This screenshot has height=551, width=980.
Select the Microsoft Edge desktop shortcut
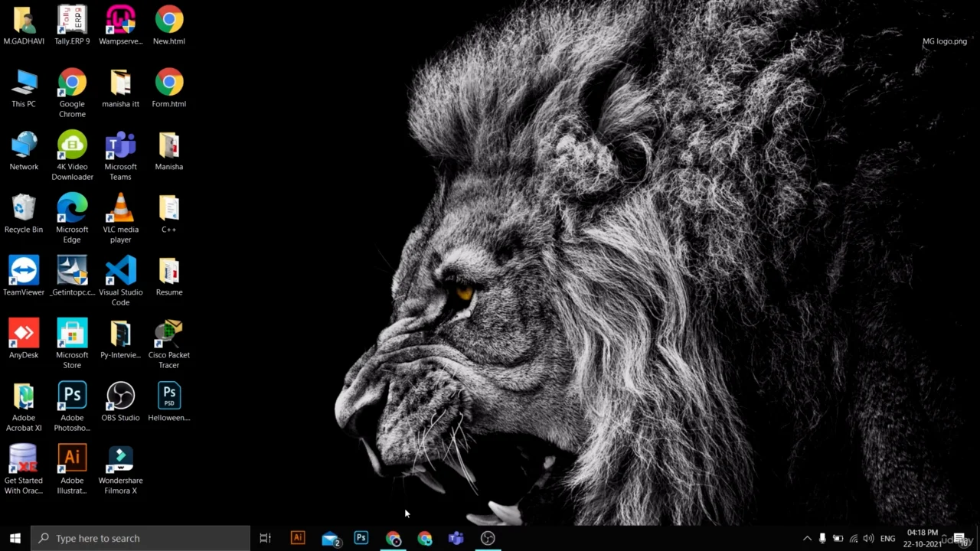pyautogui.click(x=72, y=219)
